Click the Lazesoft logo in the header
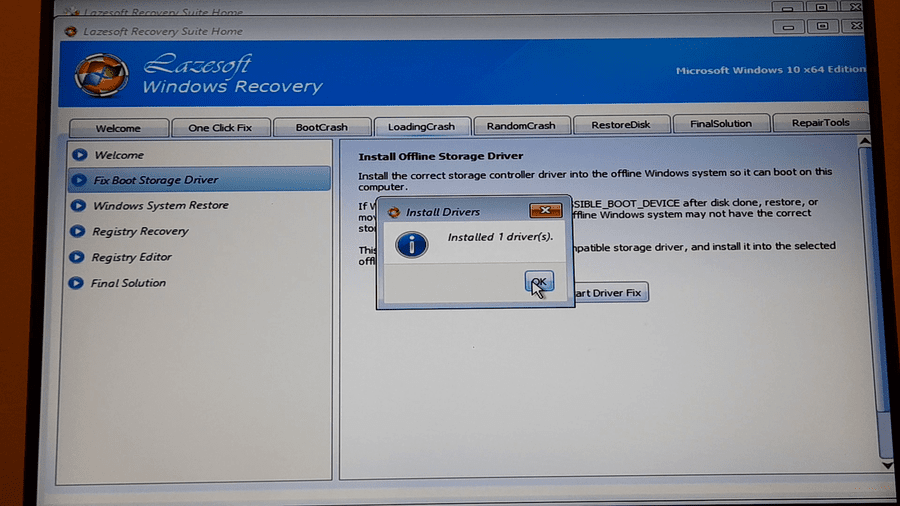Screen dimensions: 900x506 tap(101, 75)
